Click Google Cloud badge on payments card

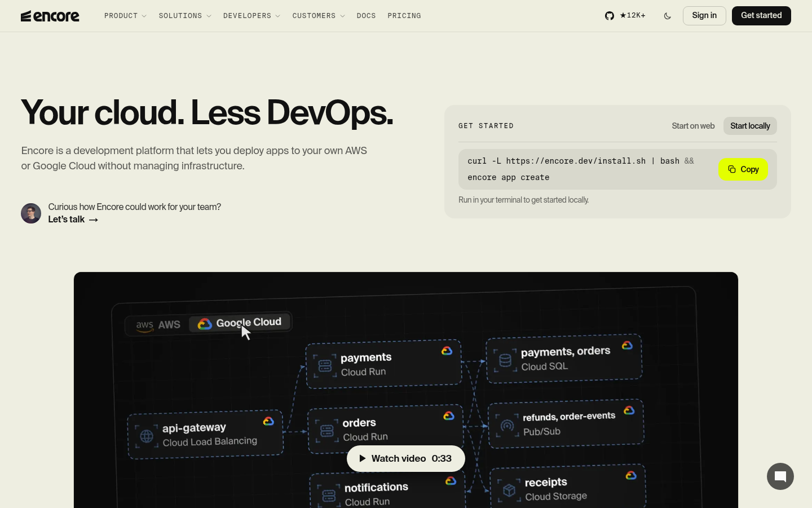(x=447, y=351)
